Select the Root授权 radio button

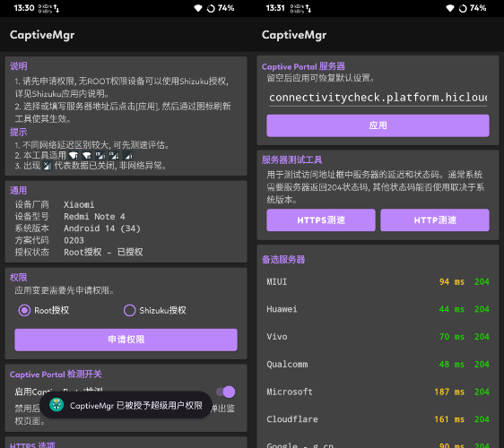coord(24,311)
